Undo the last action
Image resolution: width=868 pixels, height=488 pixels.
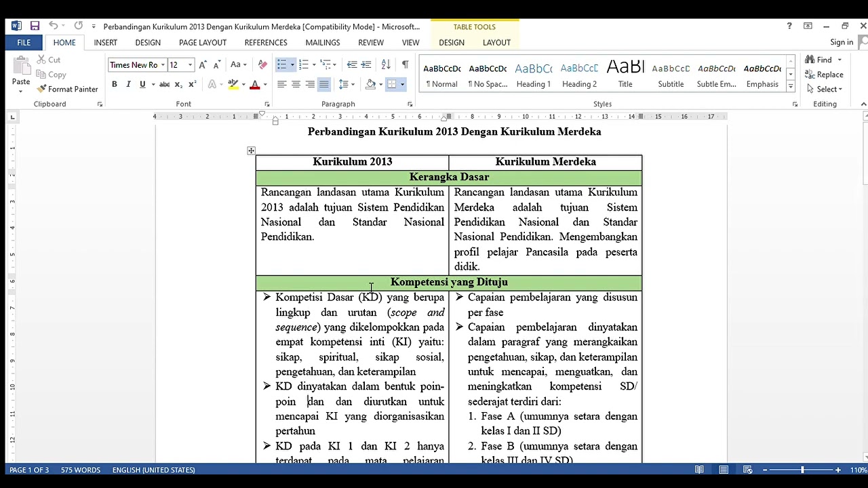point(53,26)
